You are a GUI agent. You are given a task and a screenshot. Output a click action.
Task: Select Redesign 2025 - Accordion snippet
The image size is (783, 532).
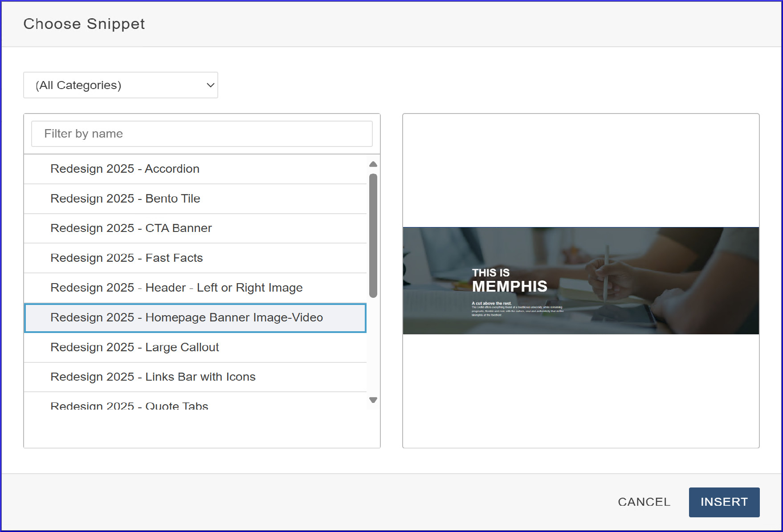[x=125, y=169]
